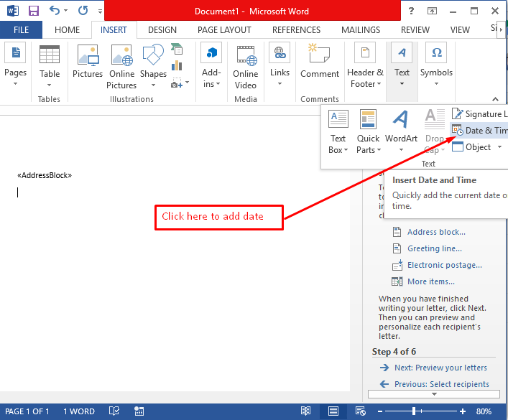
Task: Switch to the DESIGN tab
Action: click(x=162, y=29)
